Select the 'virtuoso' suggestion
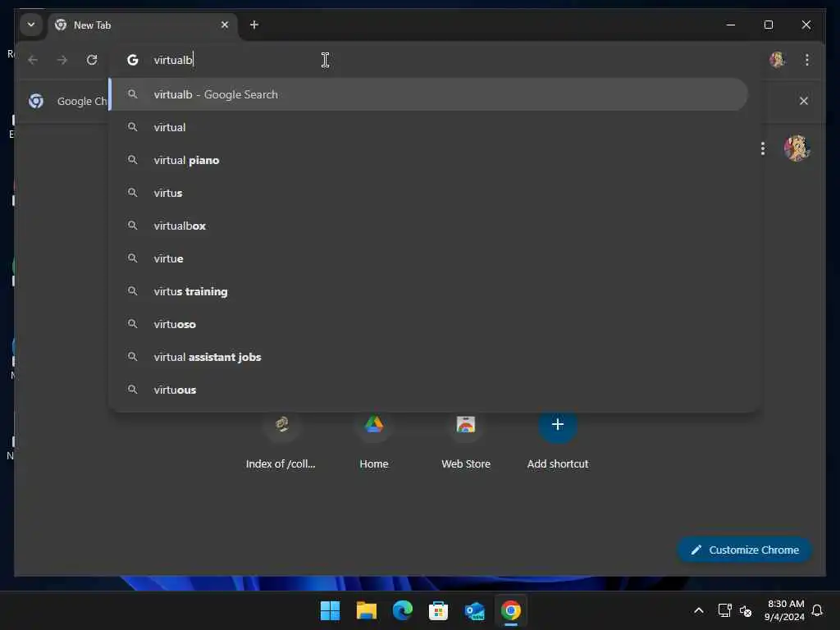The height and width of the screenshot is (630, 840). (428, 324)
